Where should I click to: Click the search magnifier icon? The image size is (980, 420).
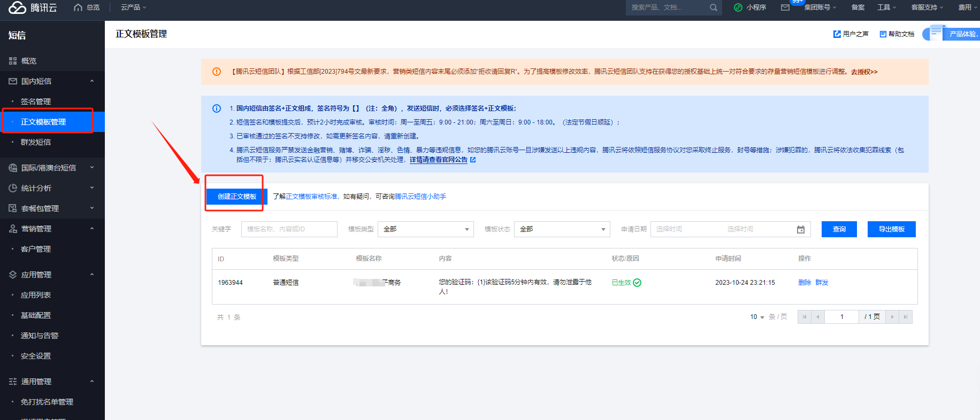tap(713, 7)
